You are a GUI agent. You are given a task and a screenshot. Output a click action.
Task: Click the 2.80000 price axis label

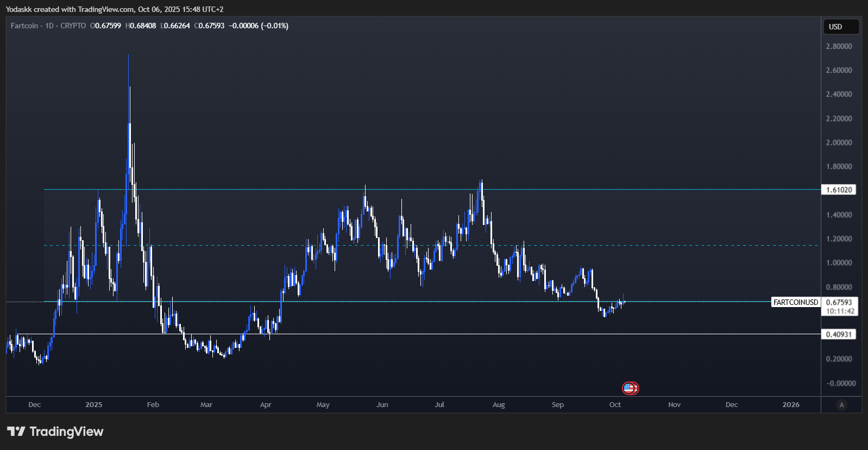839,46
